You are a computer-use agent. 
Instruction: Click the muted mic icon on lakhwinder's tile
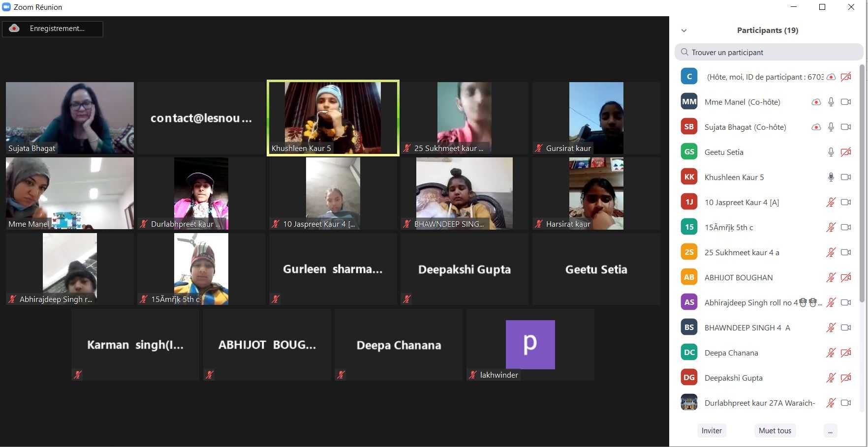tap(473, 375)
